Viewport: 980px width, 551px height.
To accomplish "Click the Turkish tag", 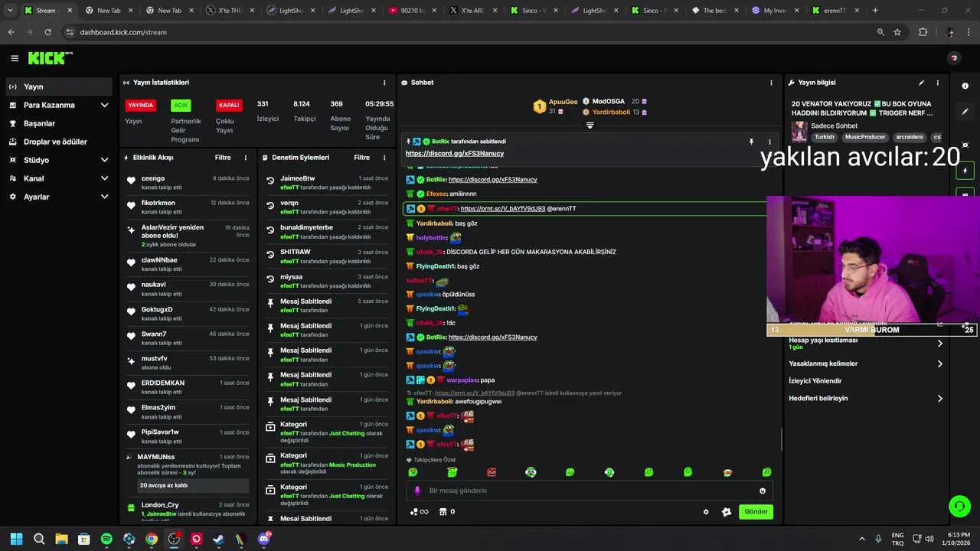I will (825, 137).
